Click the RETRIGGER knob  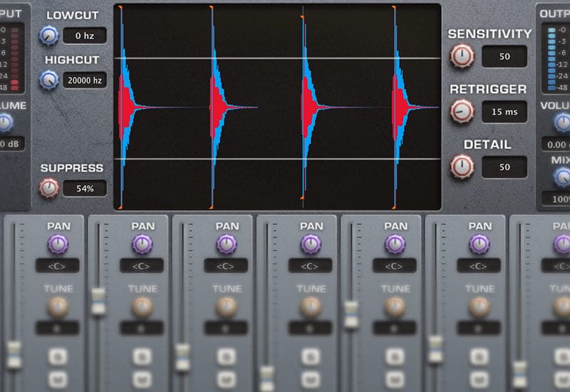pyautogui.click(x=462, y=111)
